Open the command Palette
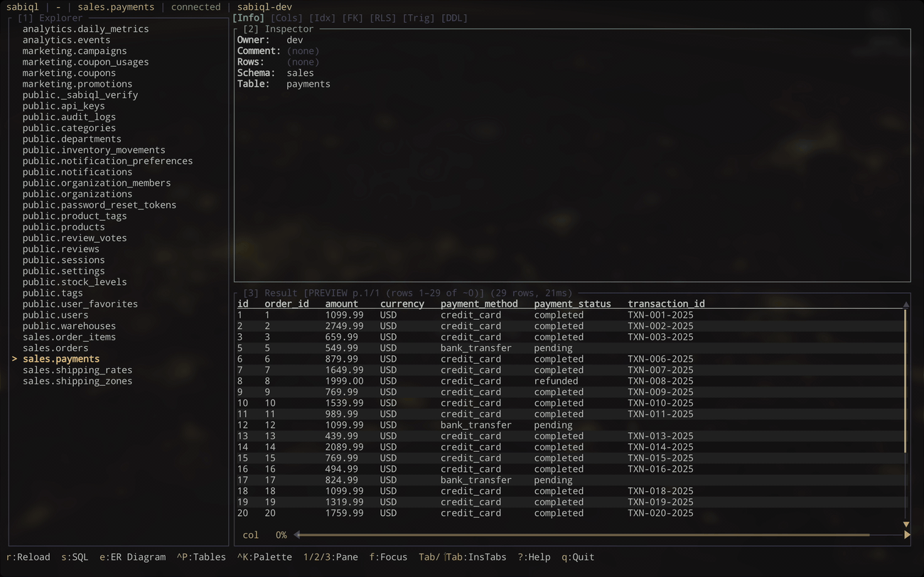The height and width of the screenshot is (577, 924). 264,557
